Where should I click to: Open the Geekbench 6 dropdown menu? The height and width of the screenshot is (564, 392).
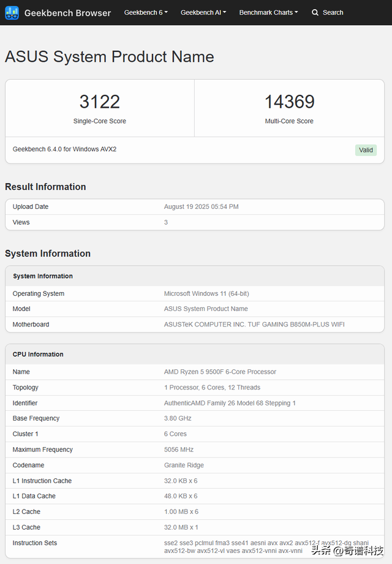click(146, 13)
